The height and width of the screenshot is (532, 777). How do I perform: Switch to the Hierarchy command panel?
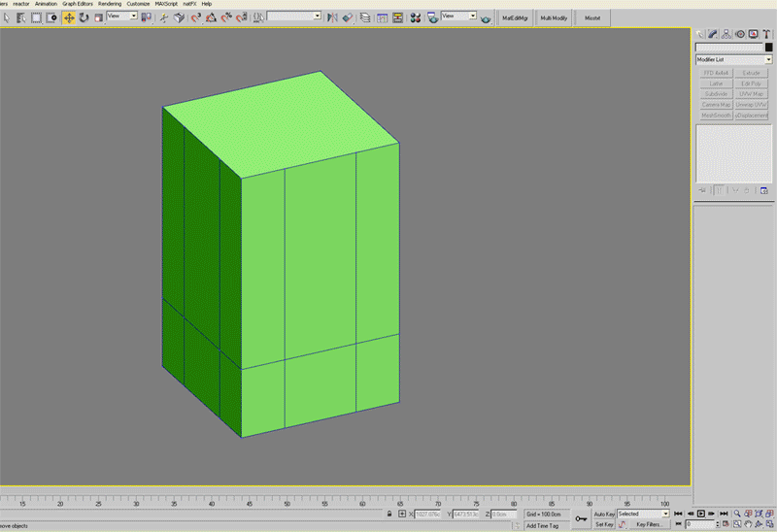726,34
